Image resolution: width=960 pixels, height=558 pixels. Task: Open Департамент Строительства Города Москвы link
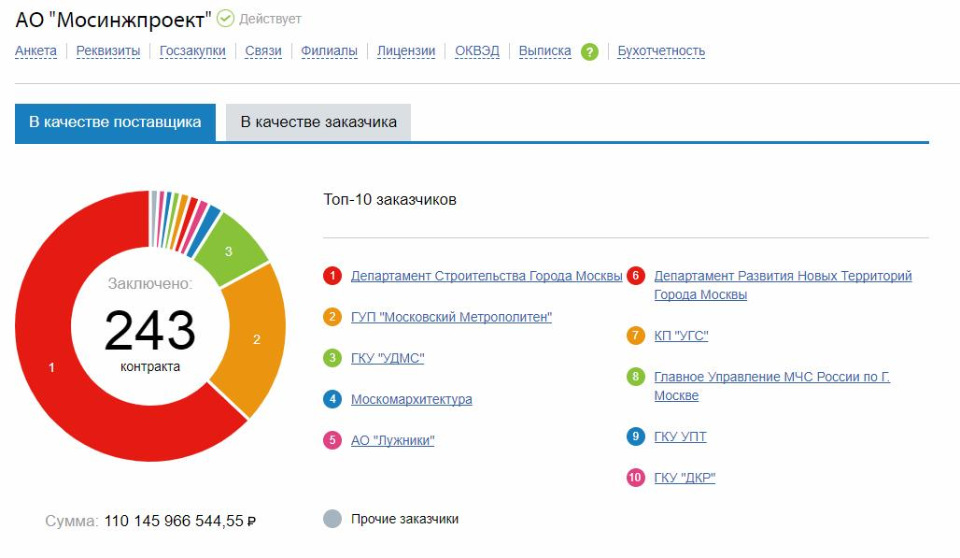(487, 276)
